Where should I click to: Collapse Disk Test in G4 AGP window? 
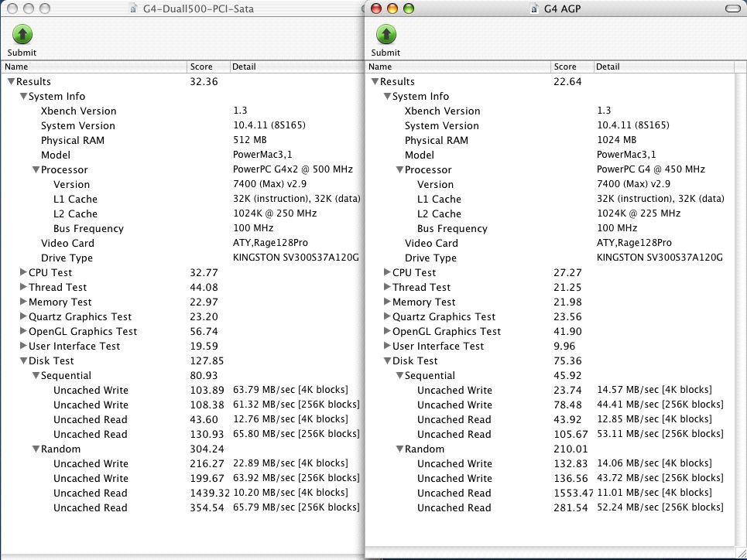pyautogui.click(x=387, y=361)
